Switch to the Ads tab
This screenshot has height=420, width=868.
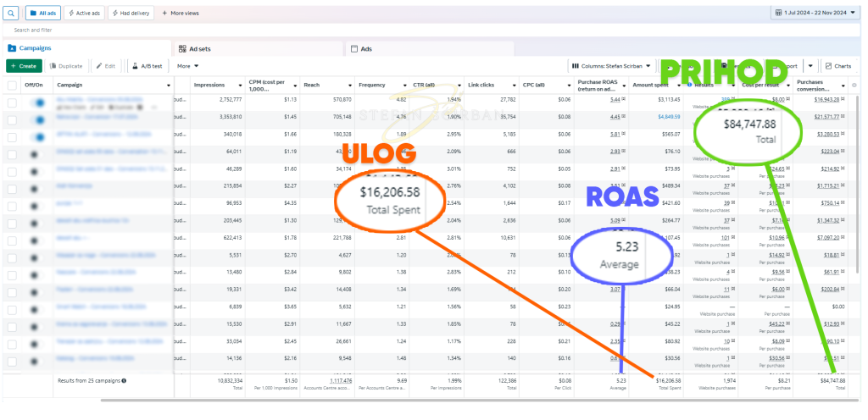coord(366,49)
